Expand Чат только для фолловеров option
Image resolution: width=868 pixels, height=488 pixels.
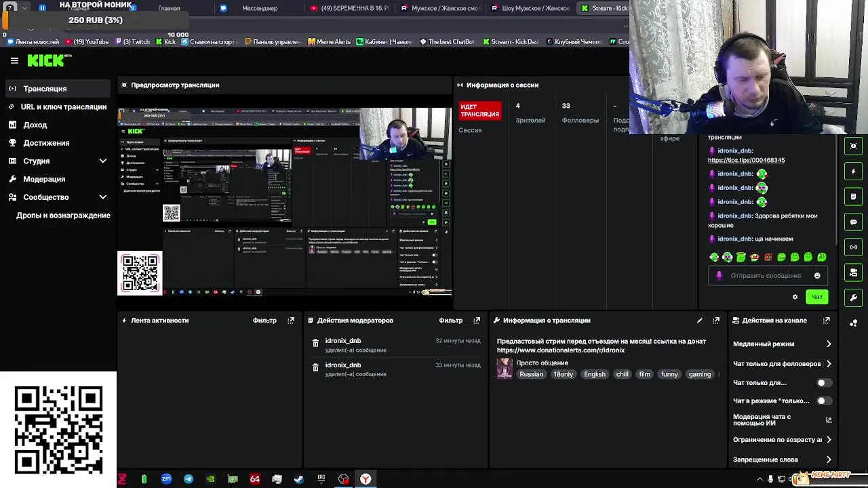(782, 364)
